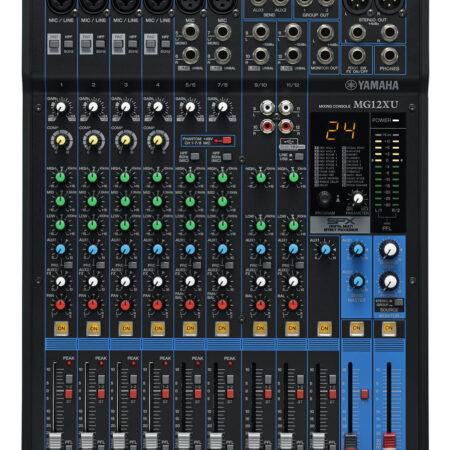450x450 pixels.
Task: Adjust channel 3 green MID EQ knob
Action: 125,201
